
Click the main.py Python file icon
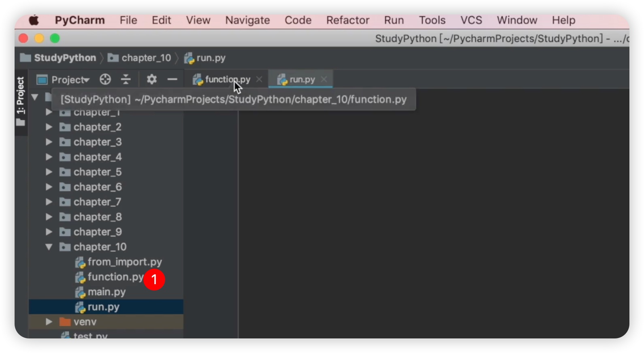click(x=80, y=292)
